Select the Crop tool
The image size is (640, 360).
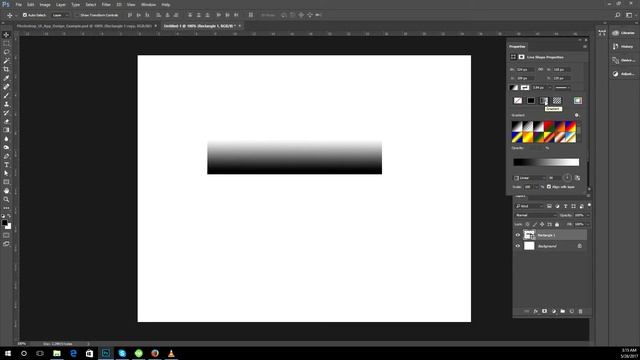[x=6, y=69]
